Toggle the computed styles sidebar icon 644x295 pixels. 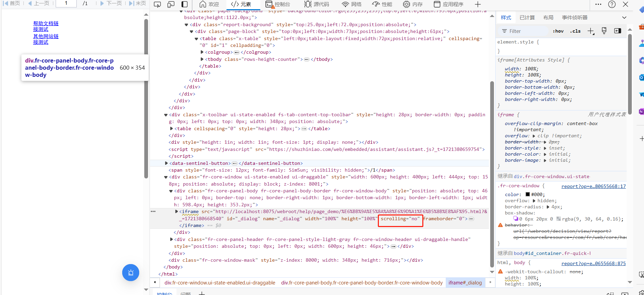pos(618,31)
